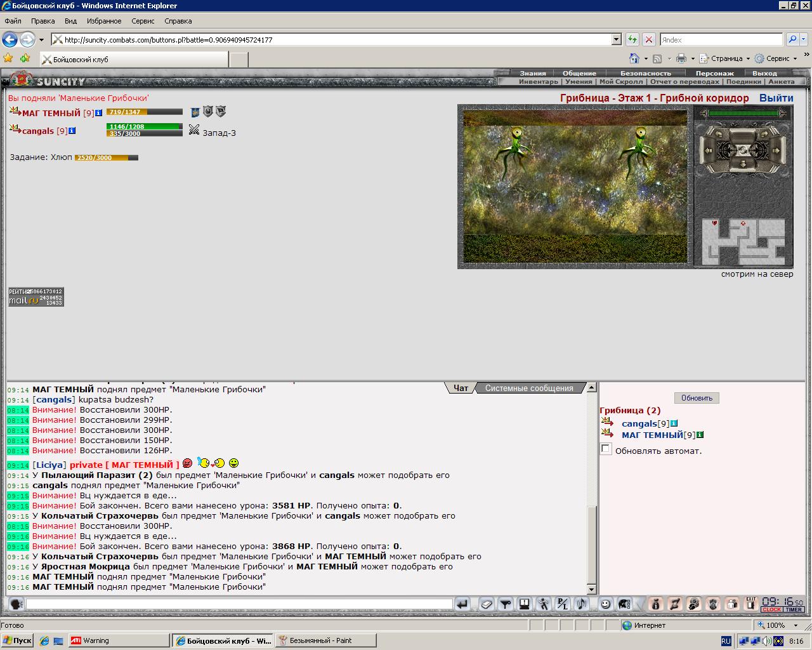812x650 pixels.
Task: Click the EXIT icon in bottom toolbar
Action: 751,604
